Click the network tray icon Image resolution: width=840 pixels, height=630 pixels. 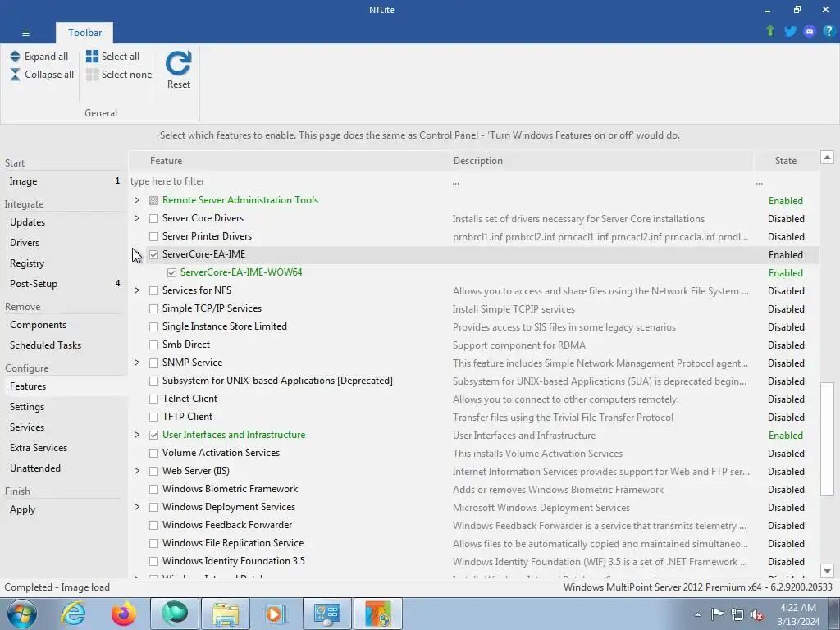click(737, 614)
